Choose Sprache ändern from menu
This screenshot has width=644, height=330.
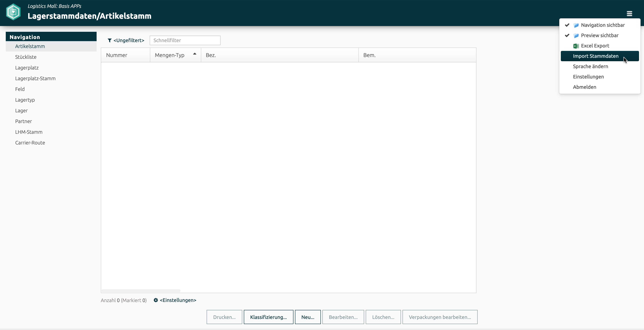[590, 66]
